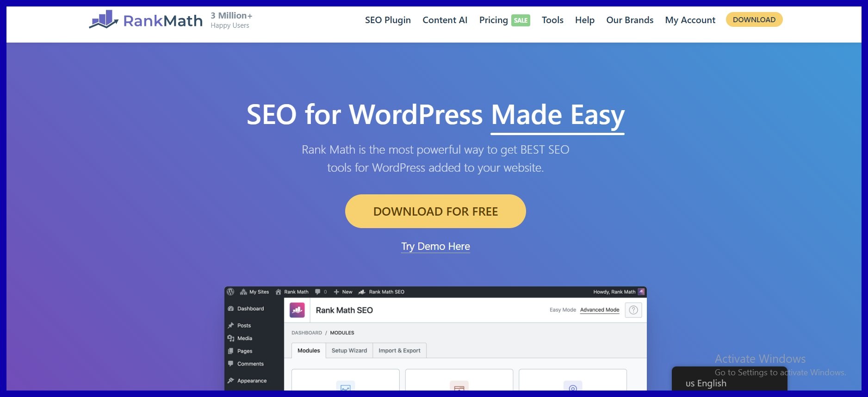Go to the Pricing page

pos(493,20)
